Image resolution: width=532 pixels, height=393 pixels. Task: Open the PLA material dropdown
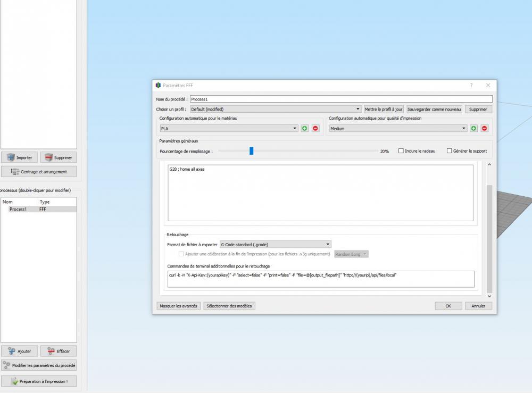pos(229,129)
